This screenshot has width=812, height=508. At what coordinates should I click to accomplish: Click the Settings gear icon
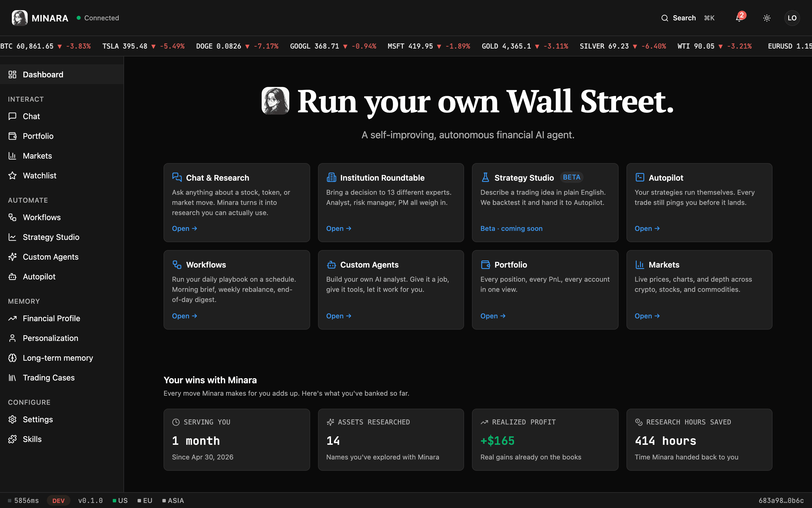click(x=12, y=420)
